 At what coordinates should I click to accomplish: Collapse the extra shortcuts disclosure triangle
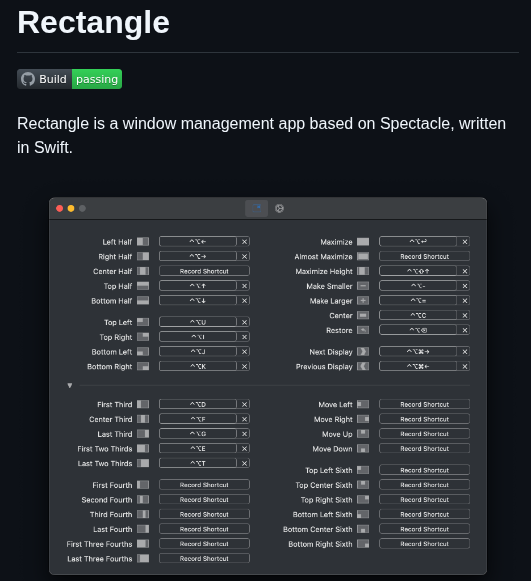coord(70,386)
